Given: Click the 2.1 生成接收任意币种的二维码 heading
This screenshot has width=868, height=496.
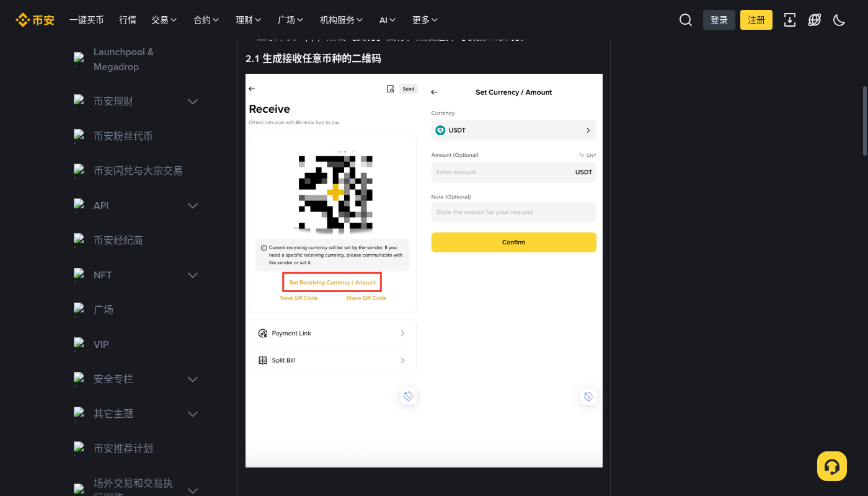Looking at the screenshot, I should tap(313, 58).
